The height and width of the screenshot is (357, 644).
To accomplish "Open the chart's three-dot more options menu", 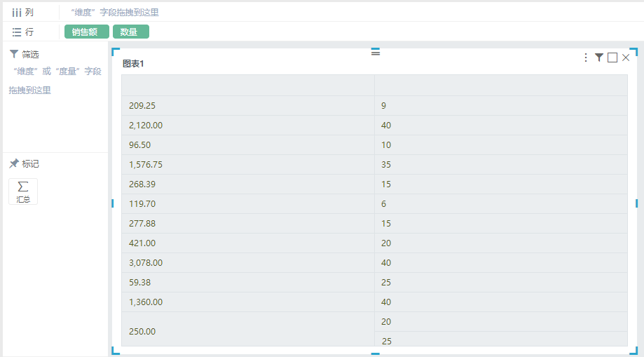I will click(586, 58).
